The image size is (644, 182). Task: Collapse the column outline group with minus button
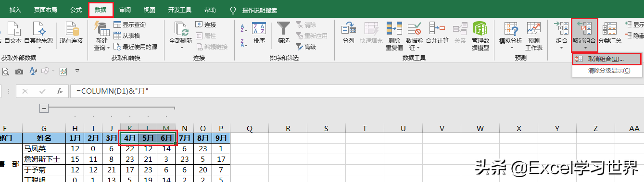pyautogui.click(x=44, y=109)
